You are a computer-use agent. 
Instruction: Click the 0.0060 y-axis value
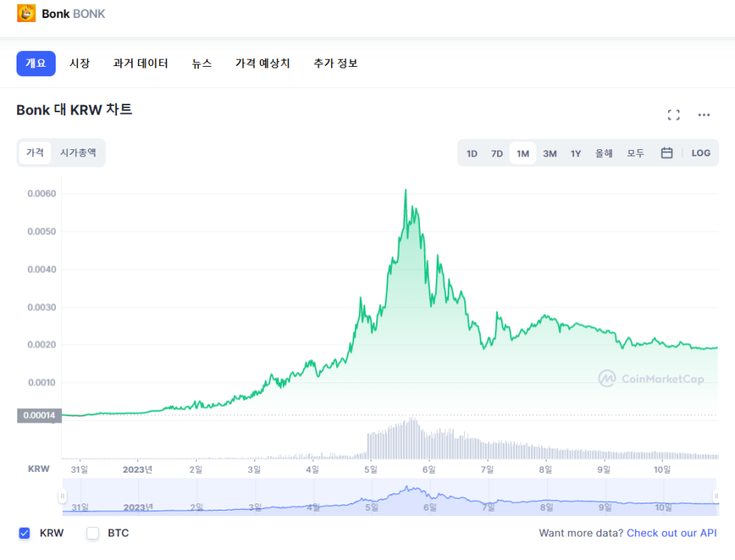42,194
